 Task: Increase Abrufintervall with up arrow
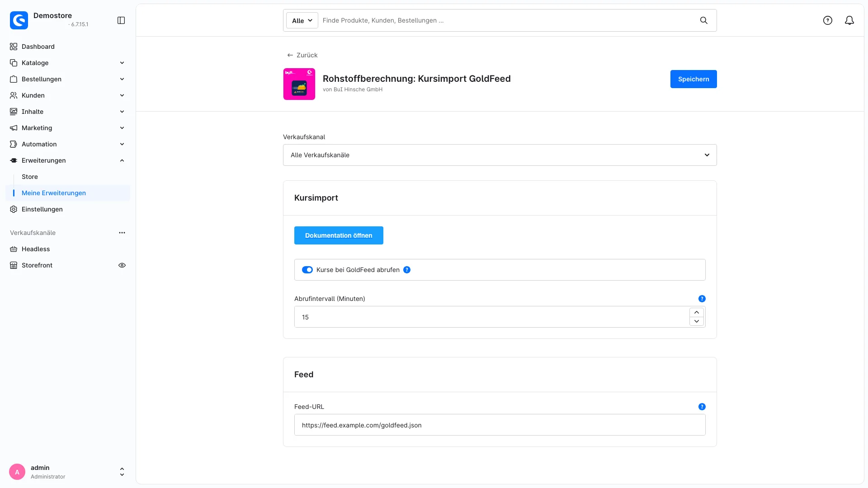(697, 312)
